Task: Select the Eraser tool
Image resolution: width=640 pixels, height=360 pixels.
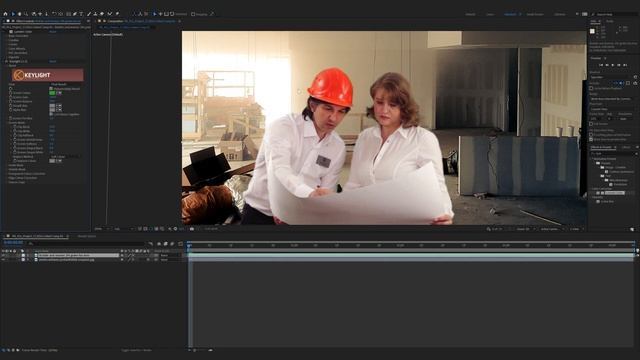Action: coord(102,14)
